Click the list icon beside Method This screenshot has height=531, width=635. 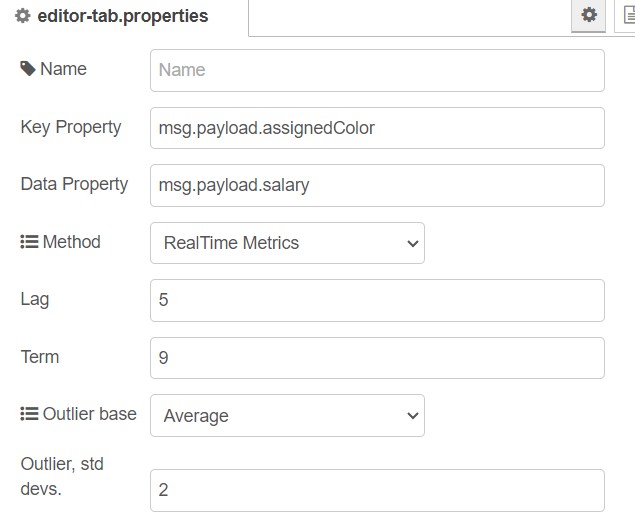[x=29, y=242]
